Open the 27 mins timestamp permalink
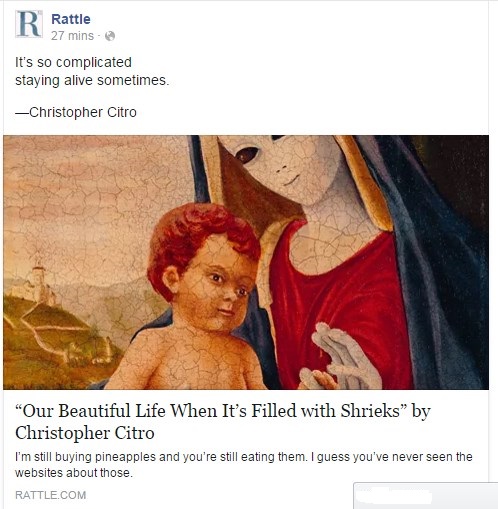 pyautogui.click(x=72, y=36)
